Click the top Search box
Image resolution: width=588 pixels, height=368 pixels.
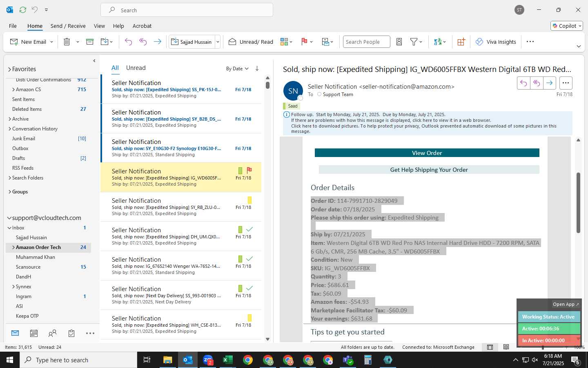coord(187,10)
